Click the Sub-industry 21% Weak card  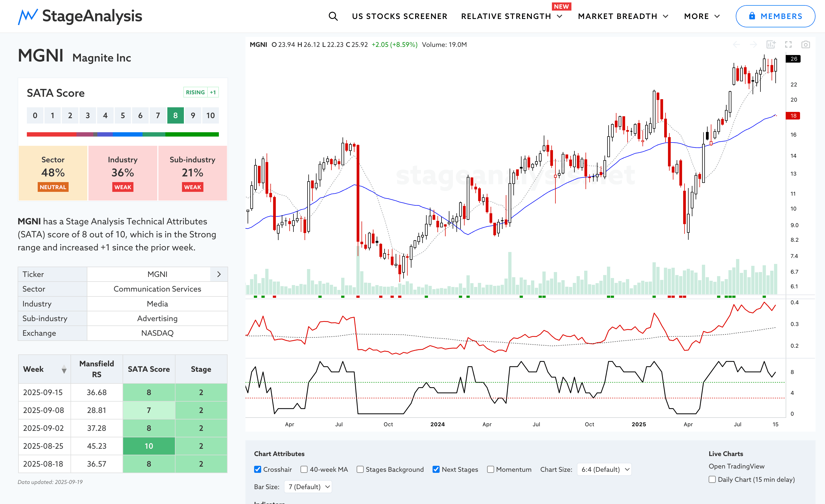click(x=193, y=173)
